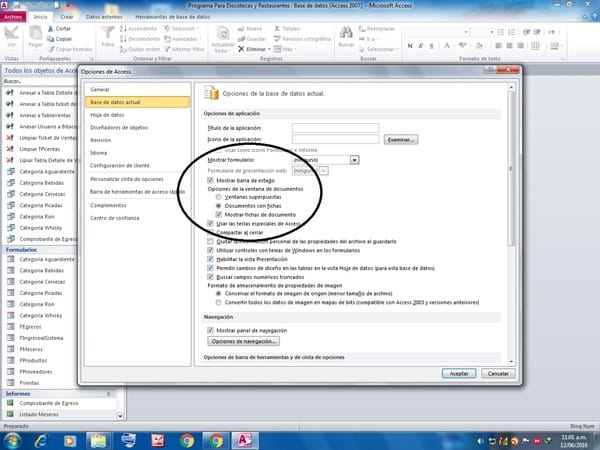The width and height of the screenshot is (600, 450).
Task: Open form FProductos in navigation pane
Action: pyautogui.click(x=33, y=360)
